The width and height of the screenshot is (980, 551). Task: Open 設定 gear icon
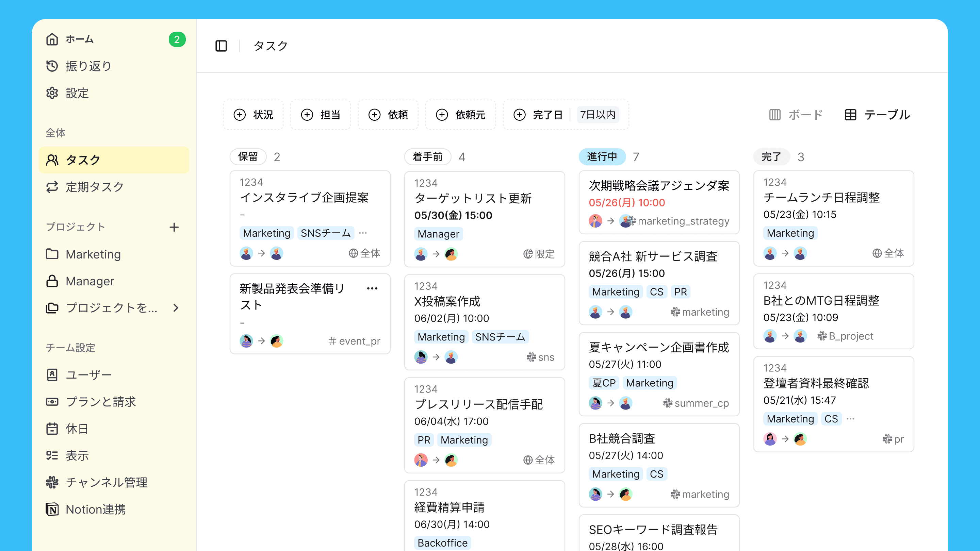[x=52, y=93]
